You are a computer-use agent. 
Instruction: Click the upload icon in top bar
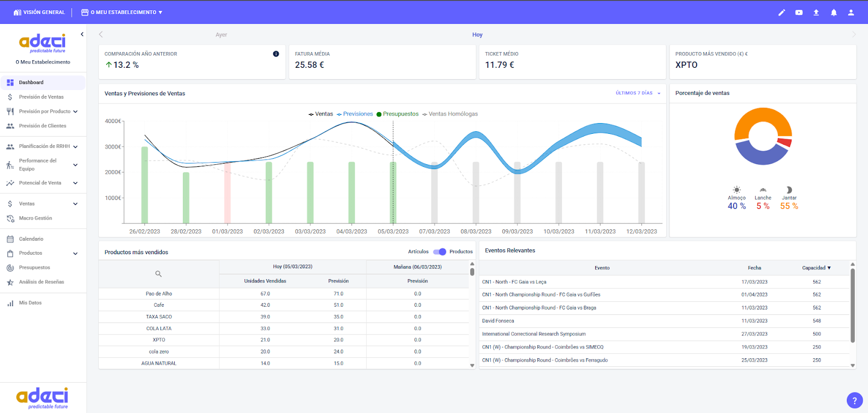pyautogui.click(x=816, y=12)
